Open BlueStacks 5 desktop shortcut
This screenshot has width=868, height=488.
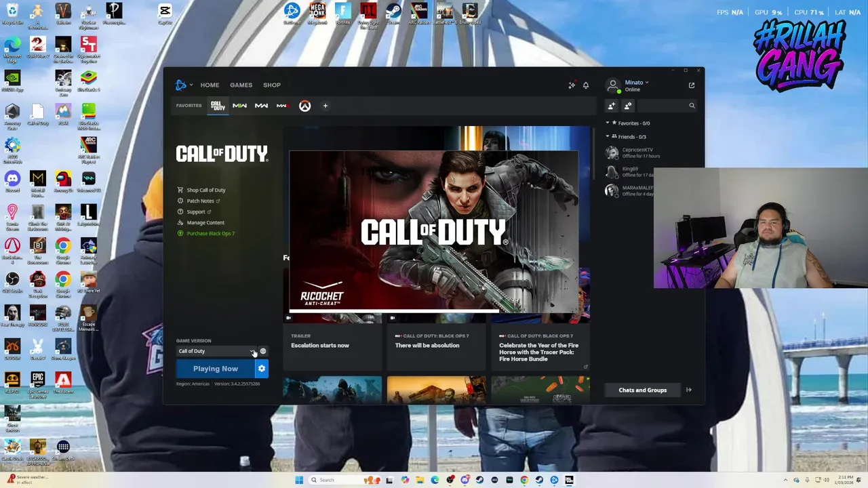pos(89,82)
